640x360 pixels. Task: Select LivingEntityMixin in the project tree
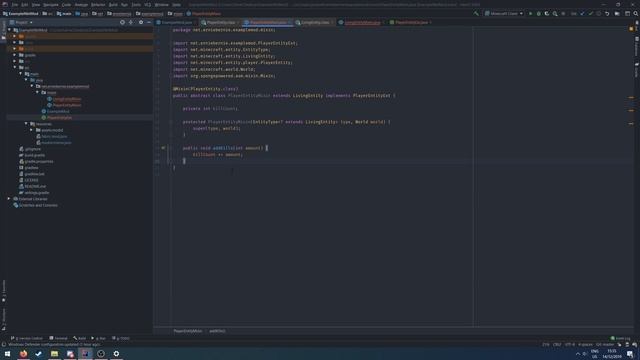pos(67,99)
